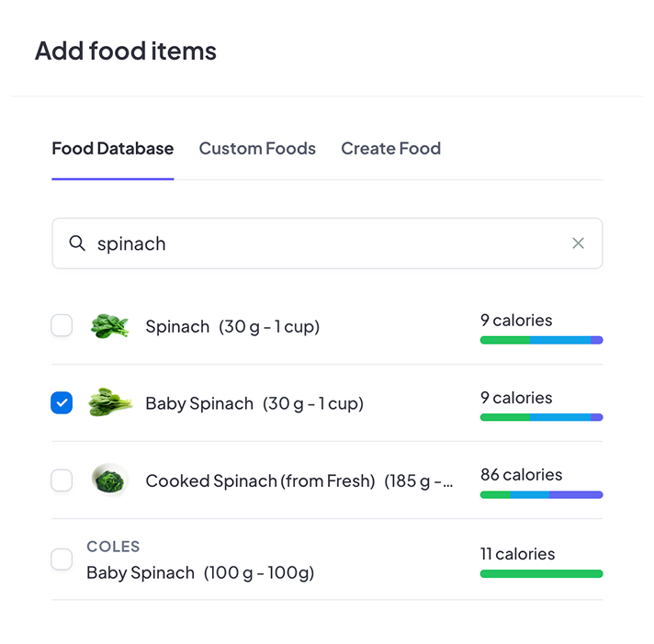Viewport: 654px width, 644px height.
Task: Click the Baby Spinach 9 calories macro bar
Action: pos(541,417)
